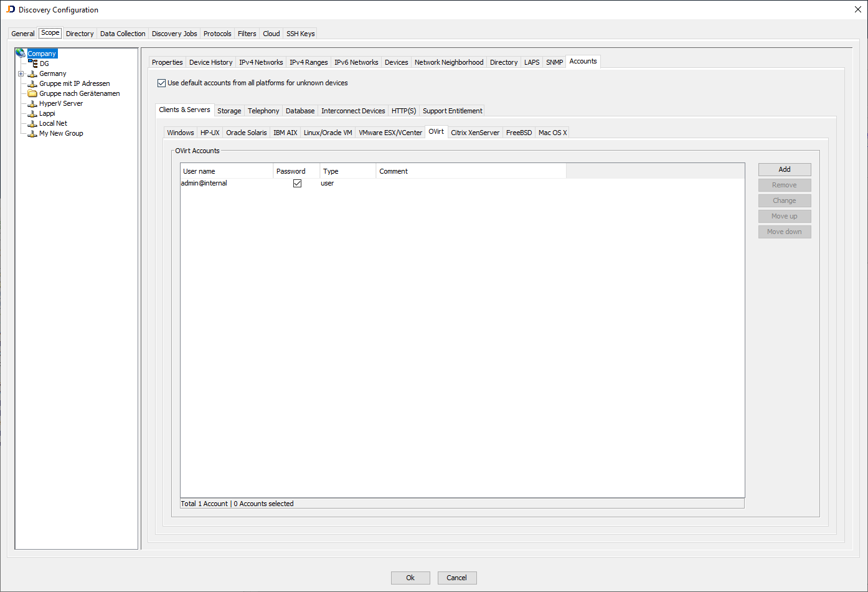Click the folder icon beside Gruppe nach Gerätenamen

pyautogui.click(x=33, y=93)
